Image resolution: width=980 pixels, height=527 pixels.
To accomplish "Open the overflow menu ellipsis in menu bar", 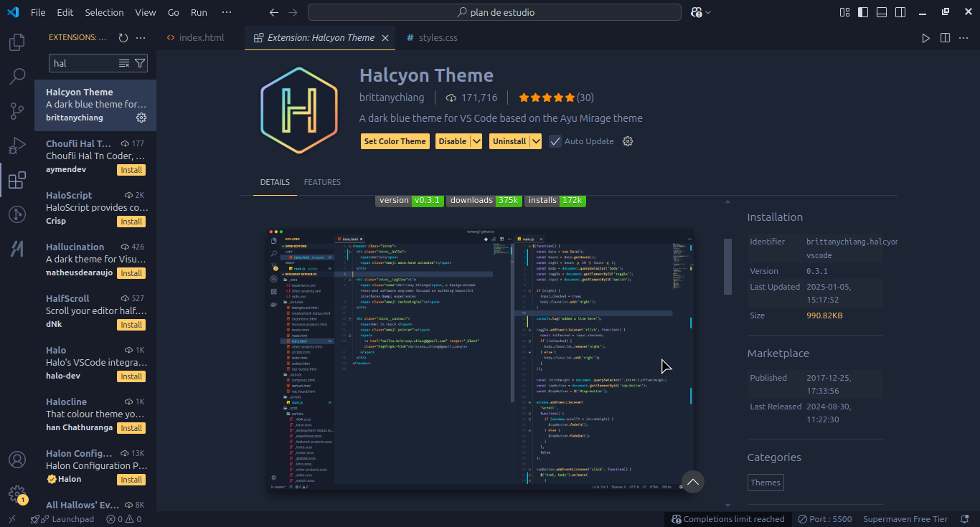I will (x=227, y=12).
